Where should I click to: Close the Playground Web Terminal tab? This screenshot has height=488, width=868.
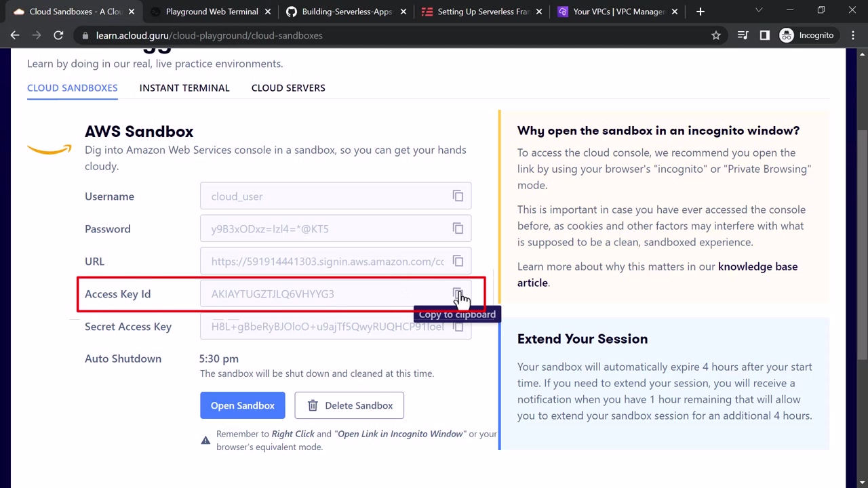(x=268, y=12)
